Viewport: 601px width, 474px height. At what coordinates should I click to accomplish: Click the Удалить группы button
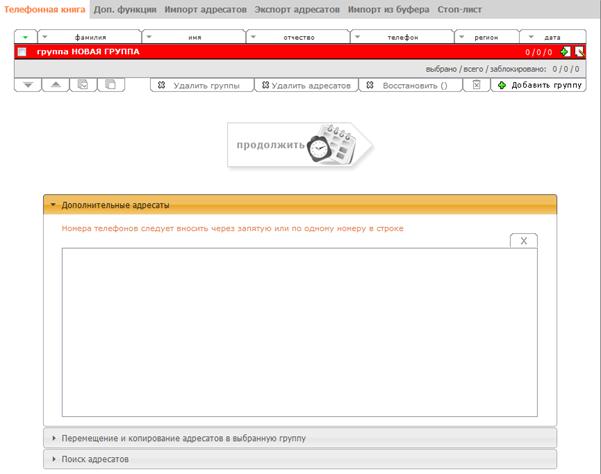202,85
